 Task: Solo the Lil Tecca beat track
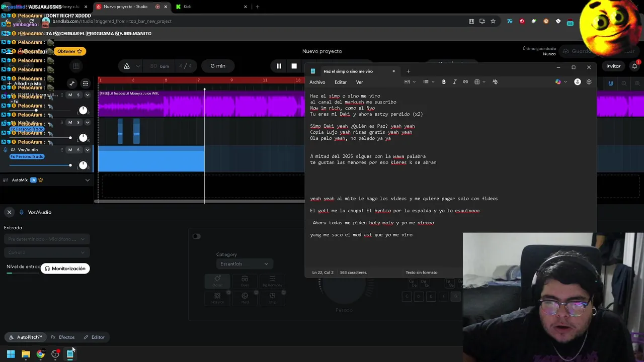[78, 95]
